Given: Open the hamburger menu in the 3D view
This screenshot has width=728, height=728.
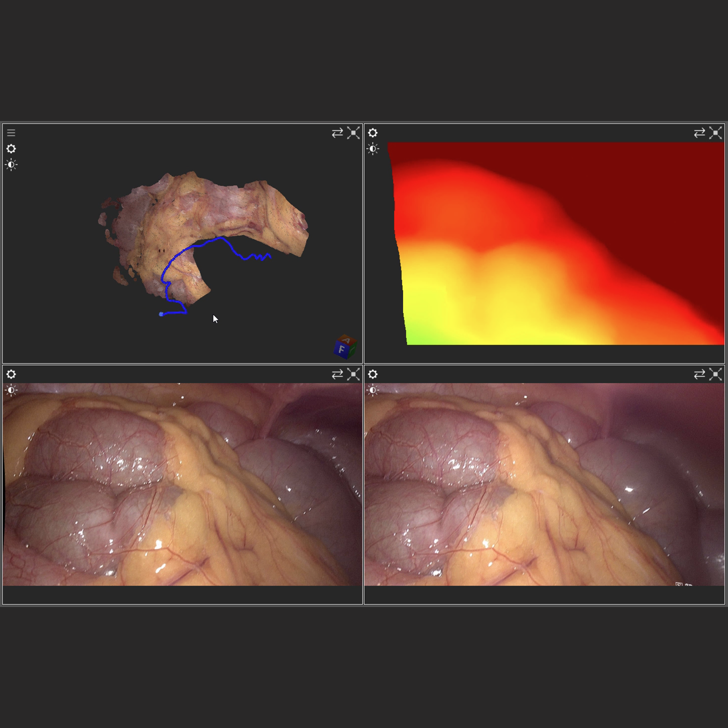Looking at the screenshot, I should pyautogui.click(x=11, y=133).
